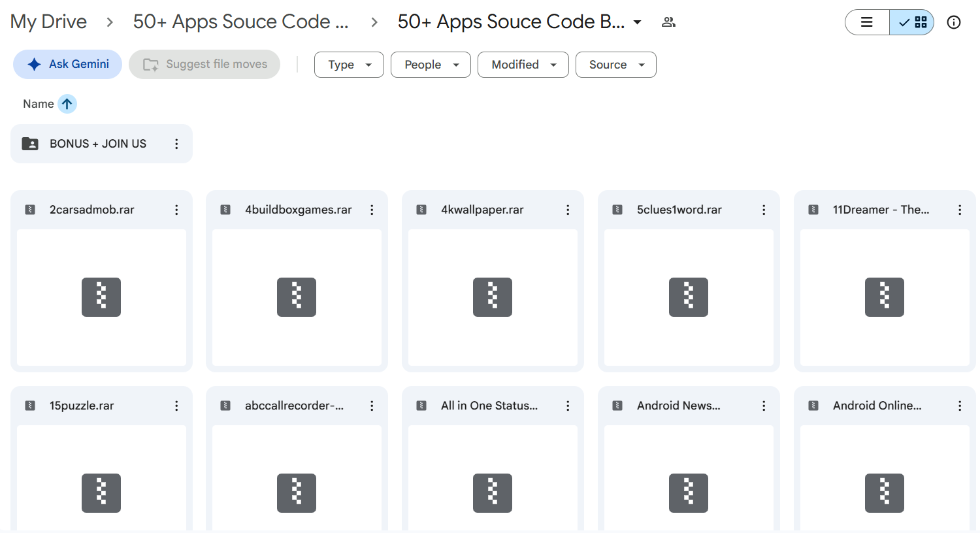The image size is (980, 533).
Task: Open the Modified filter dropdown
Action: pos(523,65)
